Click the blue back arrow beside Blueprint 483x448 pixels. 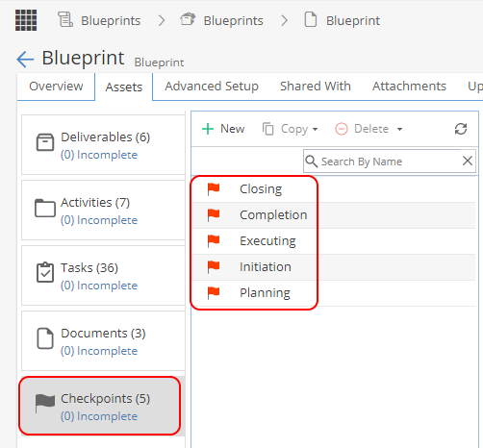click(x=25, y=60)
